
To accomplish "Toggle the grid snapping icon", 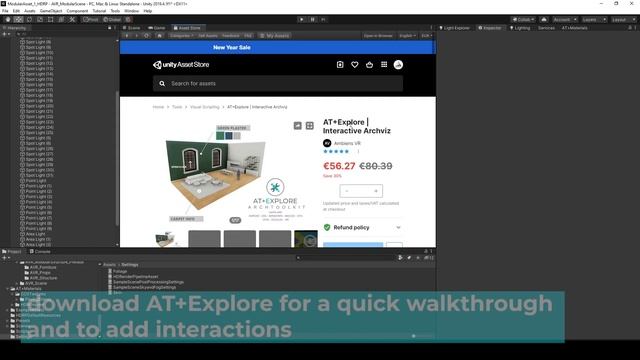I will coord(128,20).
